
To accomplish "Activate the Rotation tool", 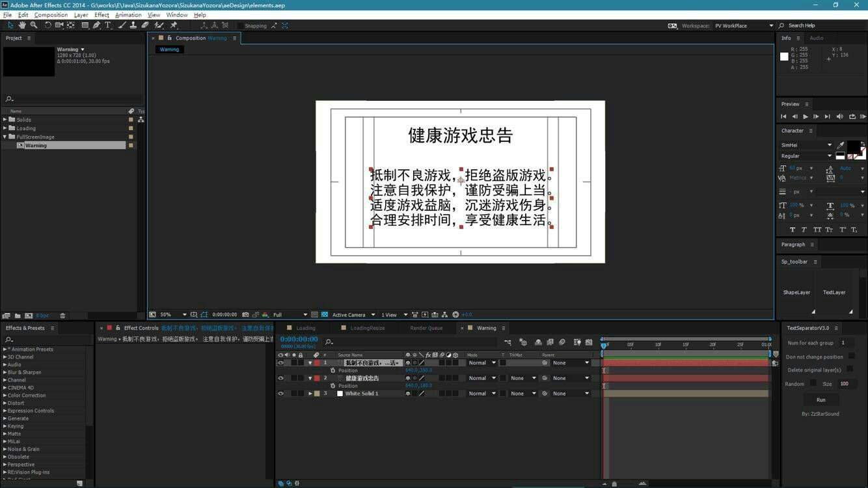I will [47, 25].
